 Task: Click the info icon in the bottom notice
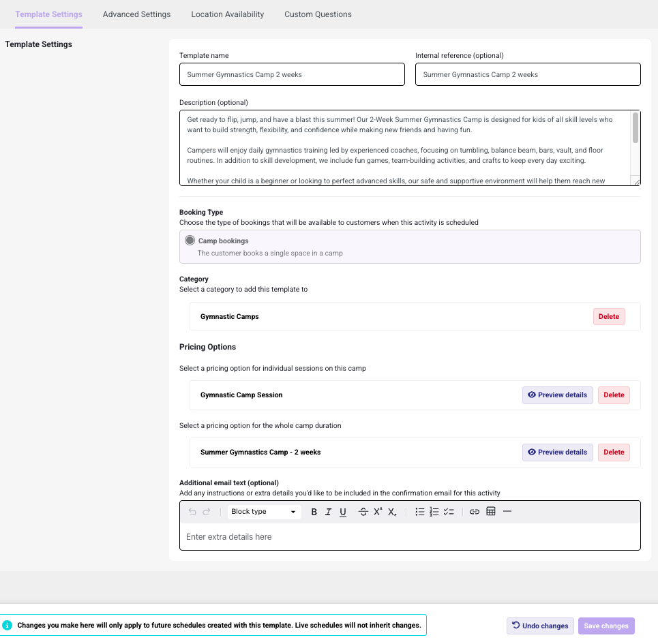[7, 625]
